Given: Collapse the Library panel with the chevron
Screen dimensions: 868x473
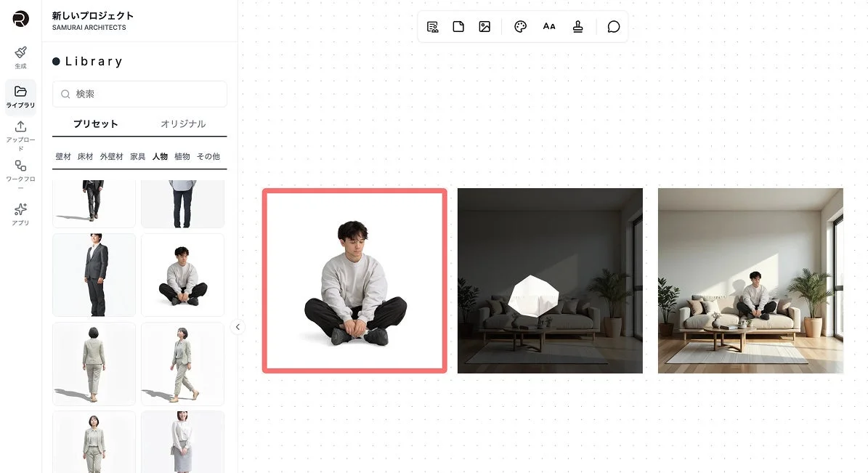Looking at the screenshot, I should pyautogui.click(x=238, y=327).
